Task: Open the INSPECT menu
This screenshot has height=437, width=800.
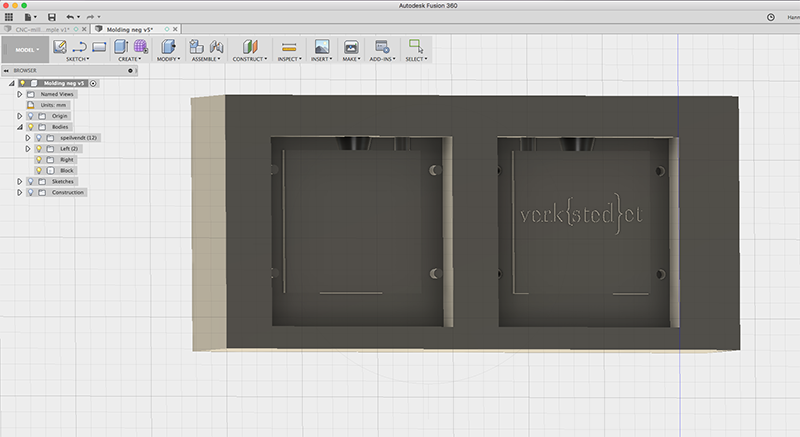Action: tap(289, 59)
